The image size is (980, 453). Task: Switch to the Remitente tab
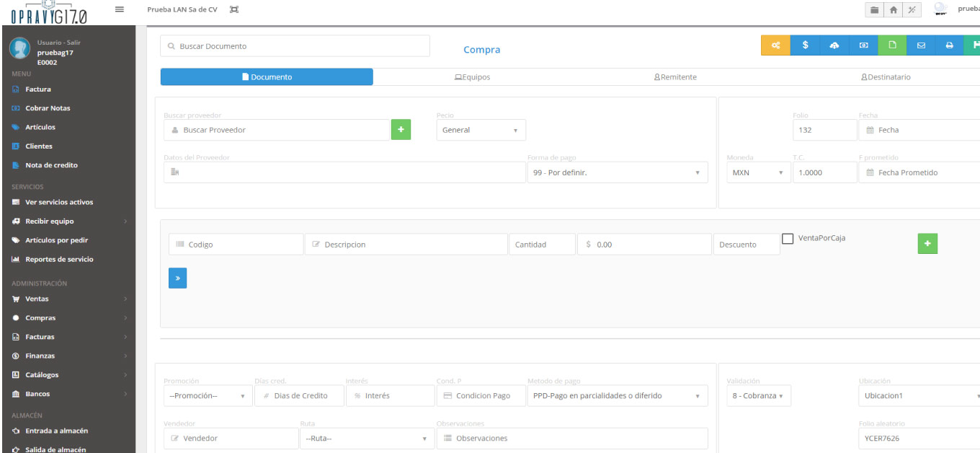pos(675,76)
